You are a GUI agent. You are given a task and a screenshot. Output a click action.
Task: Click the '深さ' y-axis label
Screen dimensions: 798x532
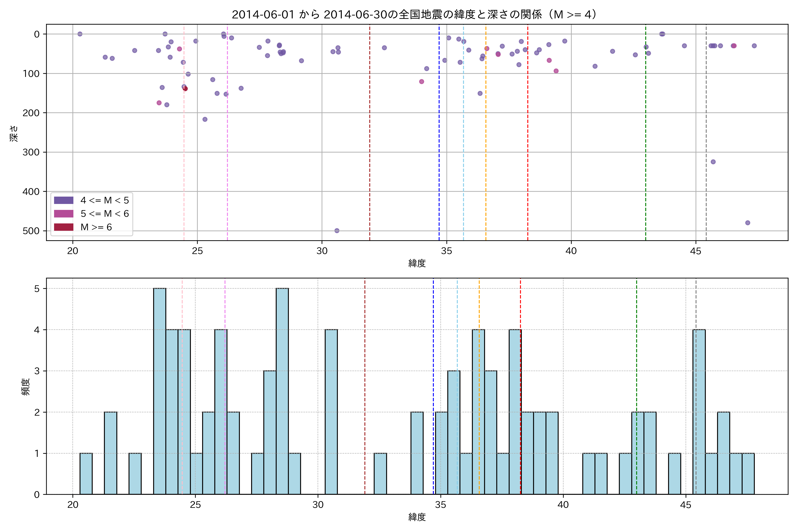(x=14, y=133)
